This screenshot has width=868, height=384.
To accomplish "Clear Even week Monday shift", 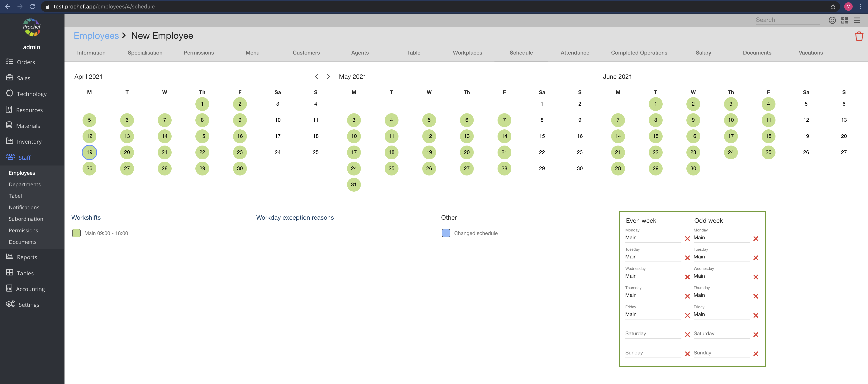I will (x=687, y=239).
